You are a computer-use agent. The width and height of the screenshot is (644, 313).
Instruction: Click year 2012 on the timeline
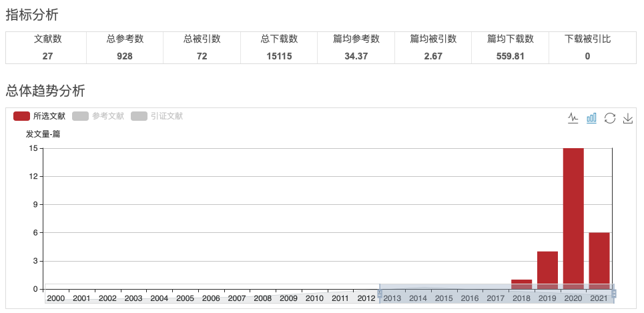tap(366, 298)
